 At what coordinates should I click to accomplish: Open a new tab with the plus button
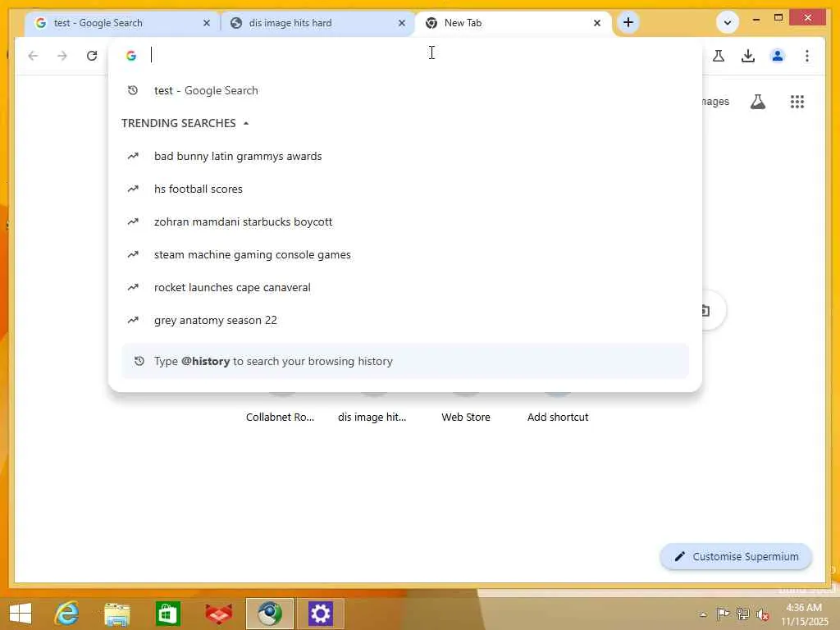(x=628, y=22)
